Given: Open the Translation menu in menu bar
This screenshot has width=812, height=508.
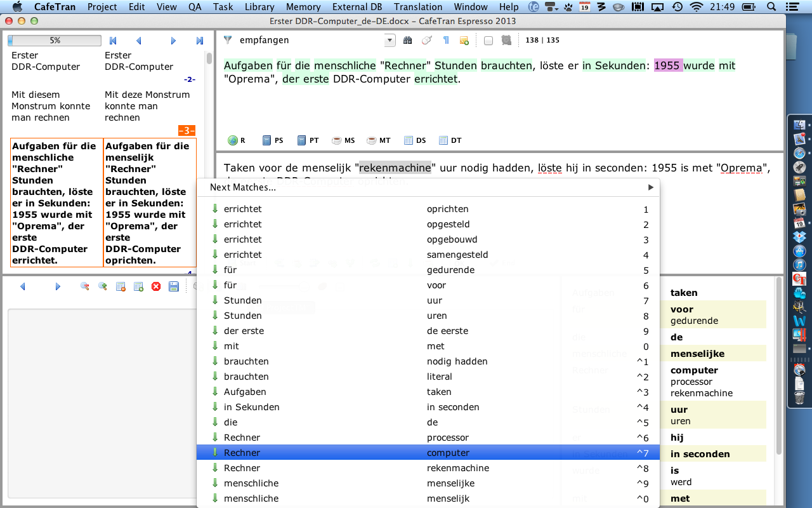Looking at the screenshot, I should tap(417, 7).
